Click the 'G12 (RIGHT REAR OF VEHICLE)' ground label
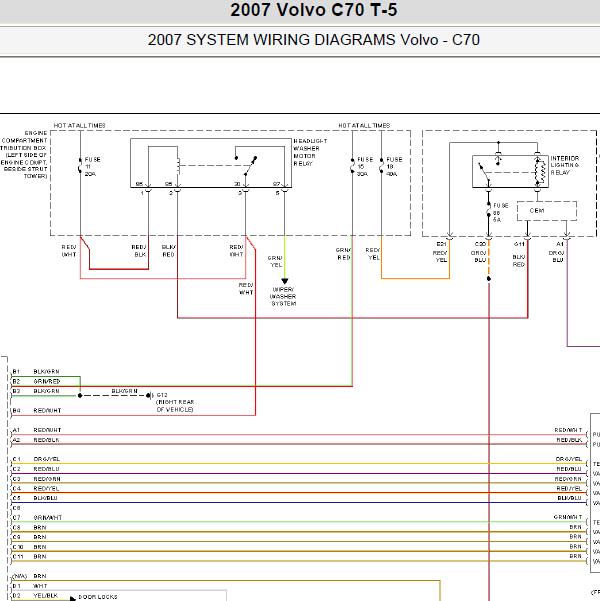This screenshot has width=600, height=601. [x=175, y=402]
